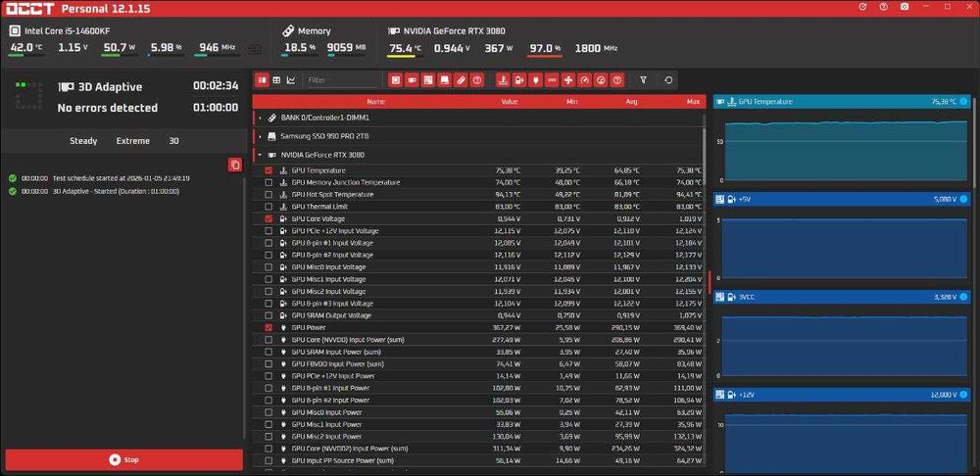Click info icon on +12V graph

(963, 395)
